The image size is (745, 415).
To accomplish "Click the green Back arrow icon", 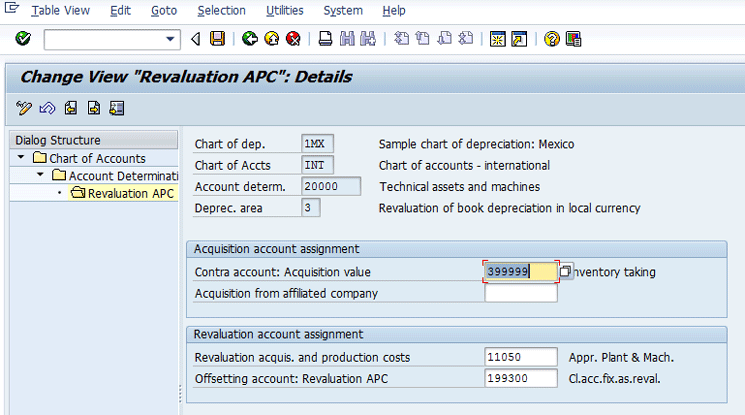I will [250, 39].
